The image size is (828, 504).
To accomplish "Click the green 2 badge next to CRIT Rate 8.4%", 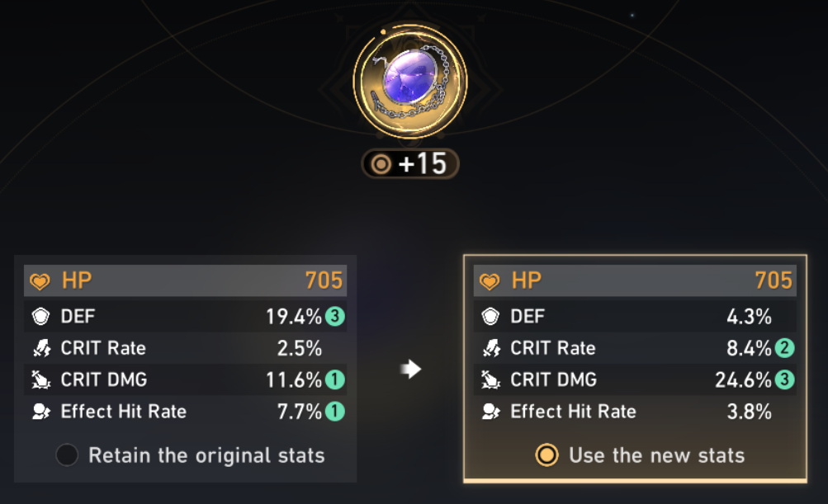I will pyautogui.click(x=784, y=347).
